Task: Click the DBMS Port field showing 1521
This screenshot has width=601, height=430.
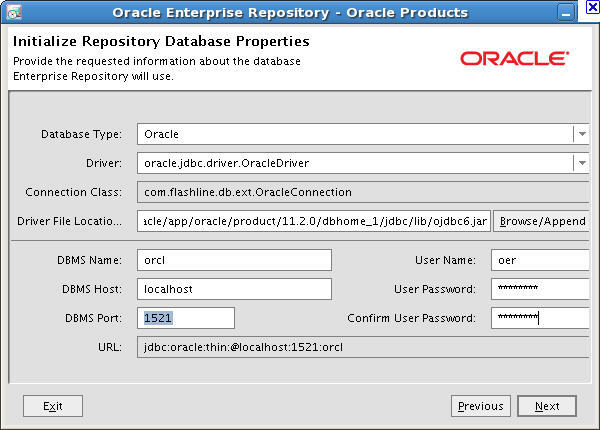Action: click(x=185, y=318)
